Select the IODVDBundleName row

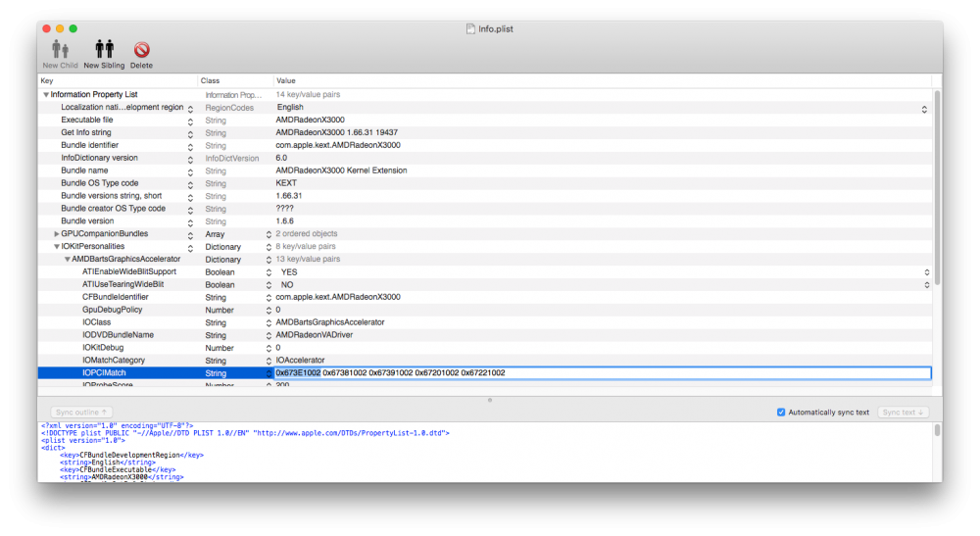tap(484, 335)
